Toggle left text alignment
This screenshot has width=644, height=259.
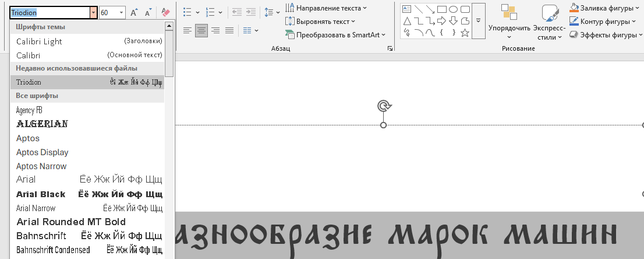[187, 30]
